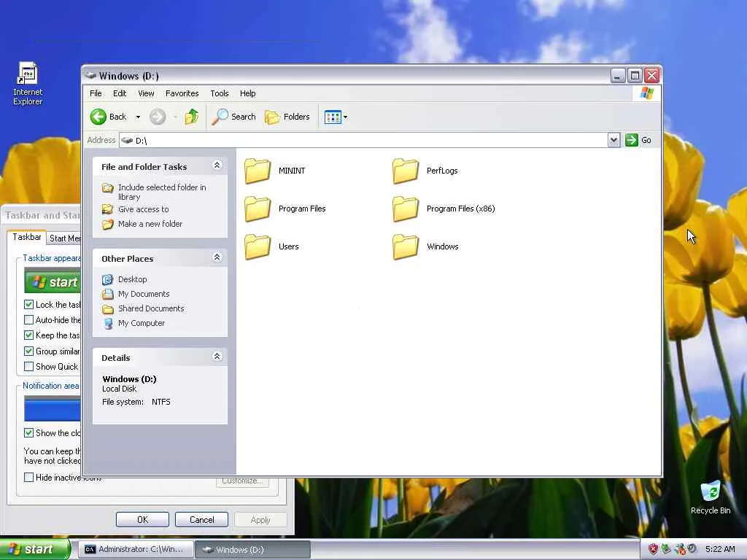Screen dimensions: 747x560
Task: Click Give access to link
Action: [x=144, y=209]
